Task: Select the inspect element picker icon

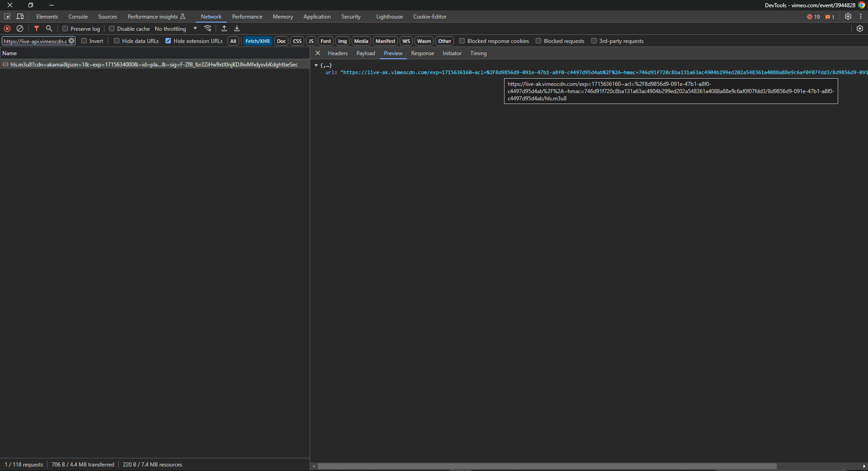Action: (x=7, y=17)
